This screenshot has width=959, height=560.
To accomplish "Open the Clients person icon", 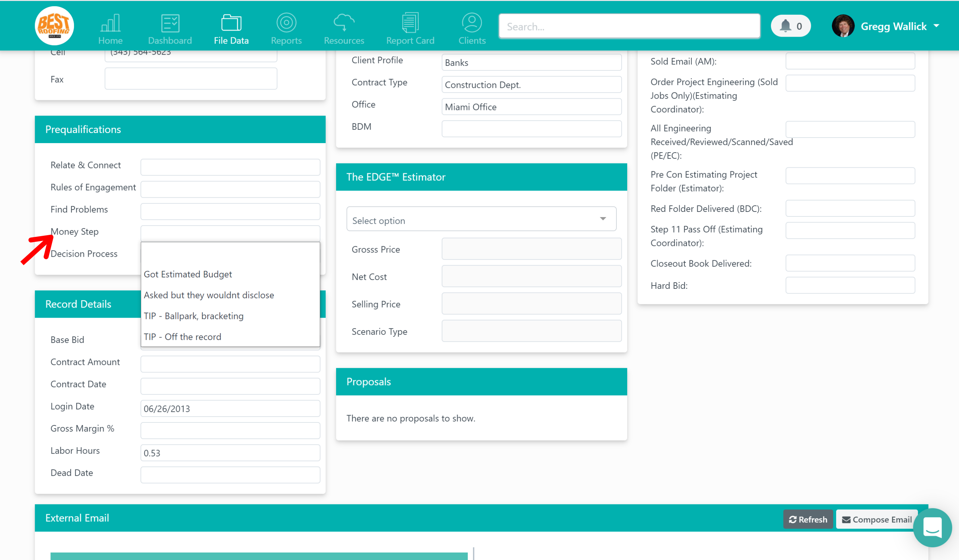I will (x=472, y=23).
